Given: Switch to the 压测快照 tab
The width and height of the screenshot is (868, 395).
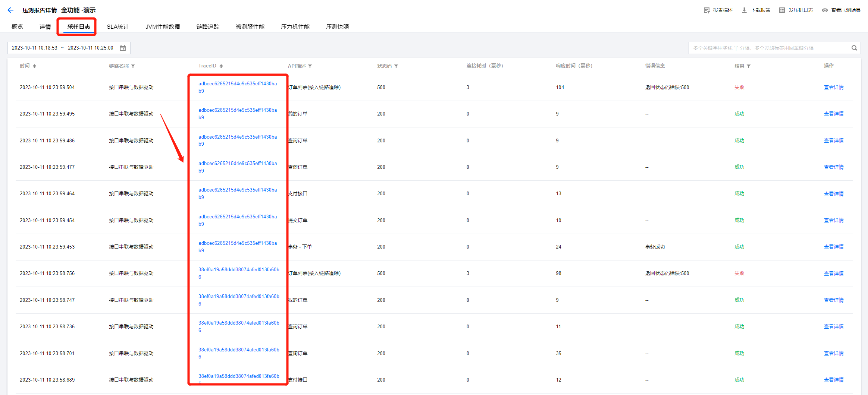Looking at the screenshot, I should tap(338, 26).
